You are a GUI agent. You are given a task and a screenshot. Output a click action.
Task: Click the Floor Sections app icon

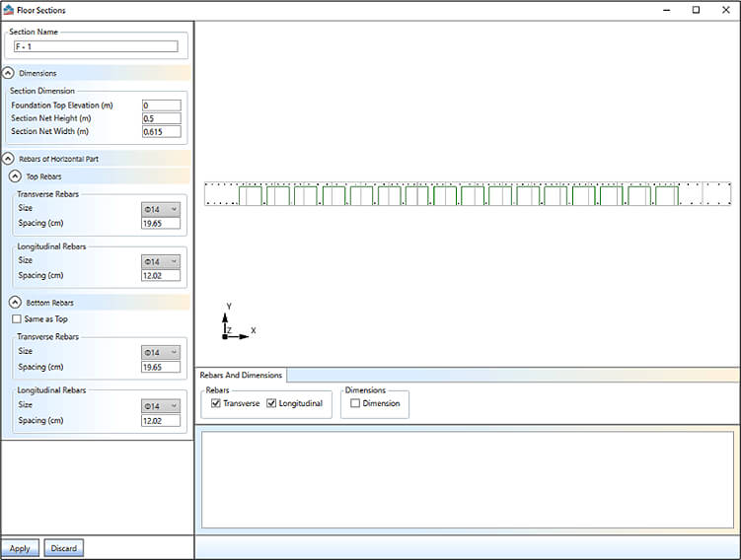pyautogui.click(x=9, y=9)
